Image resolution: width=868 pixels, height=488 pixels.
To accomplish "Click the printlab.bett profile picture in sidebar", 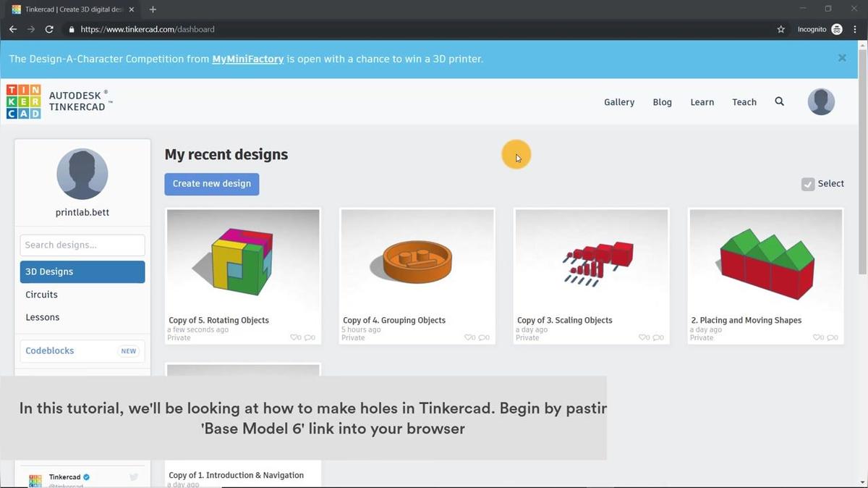I will 82,174.
